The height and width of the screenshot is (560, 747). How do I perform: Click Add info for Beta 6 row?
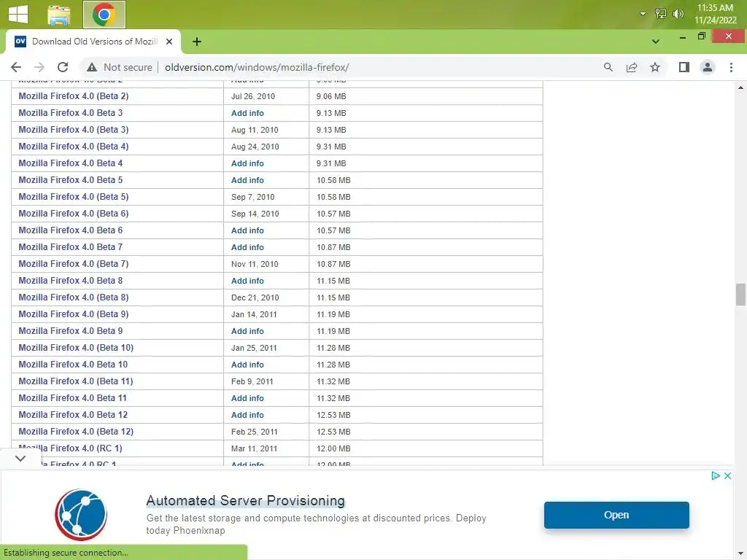[247, 230]
